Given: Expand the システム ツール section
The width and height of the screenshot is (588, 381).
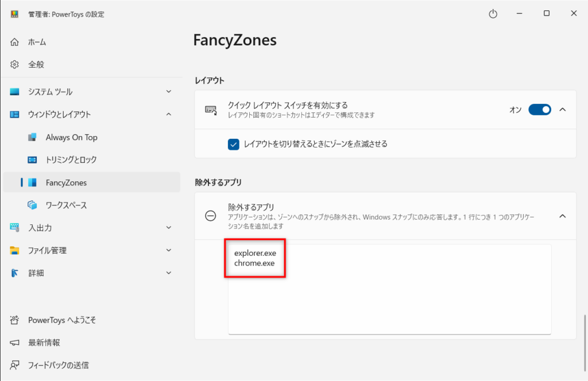Looking at the screenshot, I should 168,92.
